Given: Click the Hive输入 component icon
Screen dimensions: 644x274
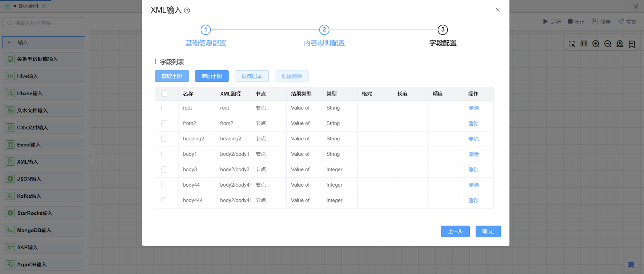Looking at the screenshot, I should point(10,76).
